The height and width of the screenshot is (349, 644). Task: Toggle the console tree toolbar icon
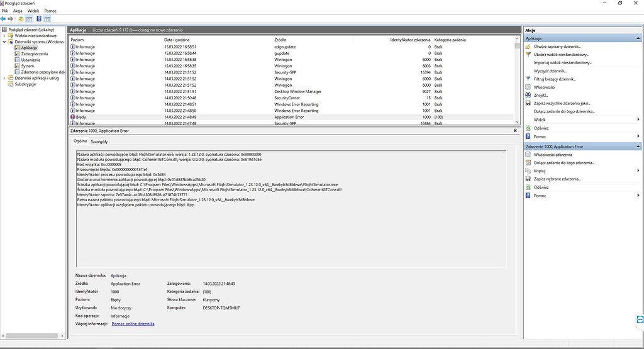[x=29, y=19]
